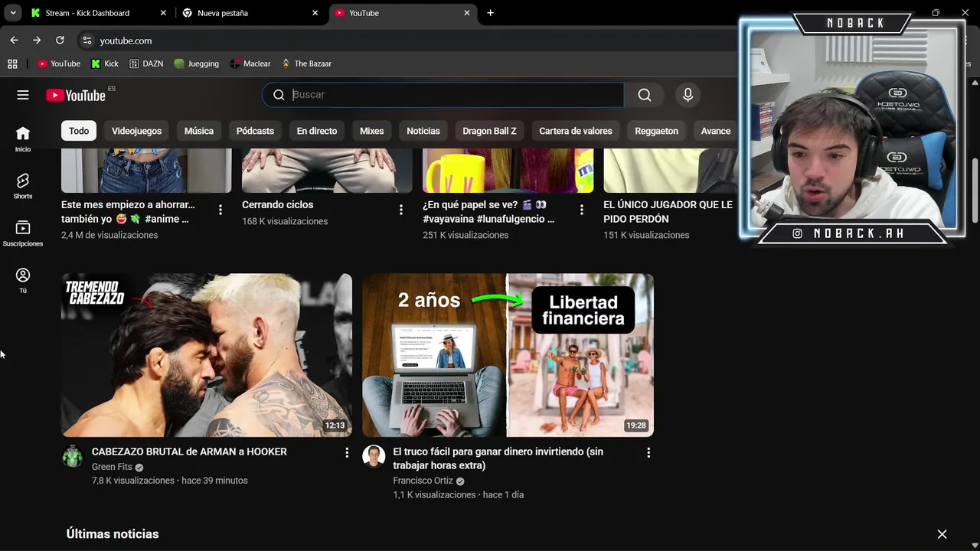Open options for 'Este mes empiezo a ahorrar' short
Viewport: 980px width, 551px height.
coord(220,210)
